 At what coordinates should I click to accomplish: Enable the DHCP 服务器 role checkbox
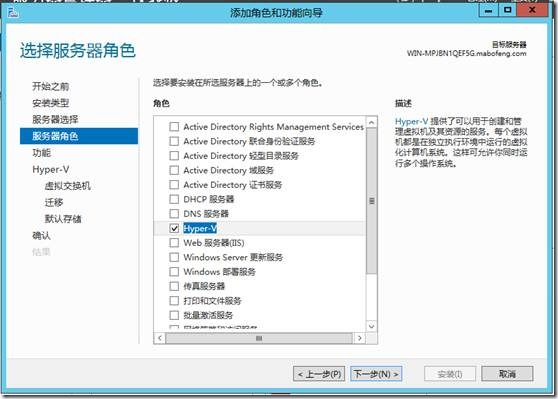(174, 199)
